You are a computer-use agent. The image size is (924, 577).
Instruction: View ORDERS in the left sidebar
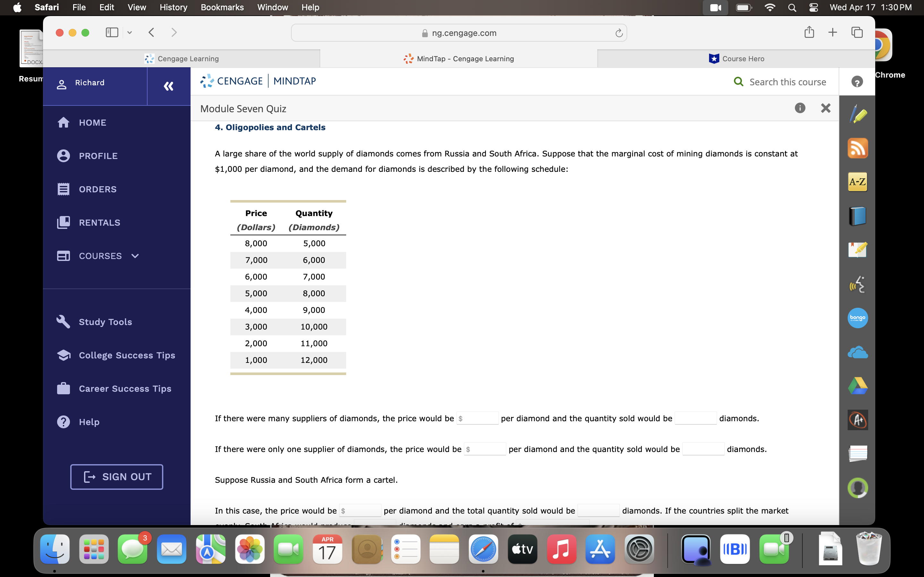coord(97,189)
